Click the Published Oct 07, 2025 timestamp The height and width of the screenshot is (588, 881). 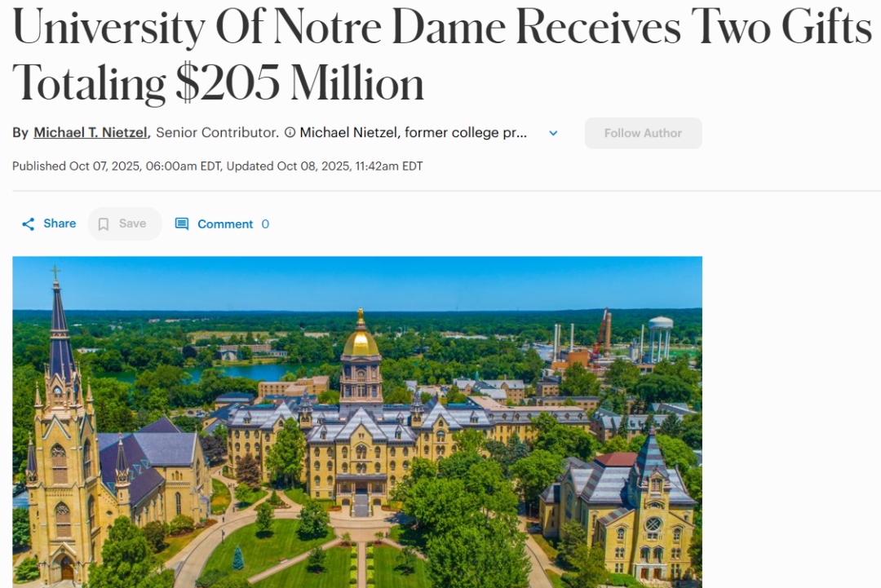117,166
